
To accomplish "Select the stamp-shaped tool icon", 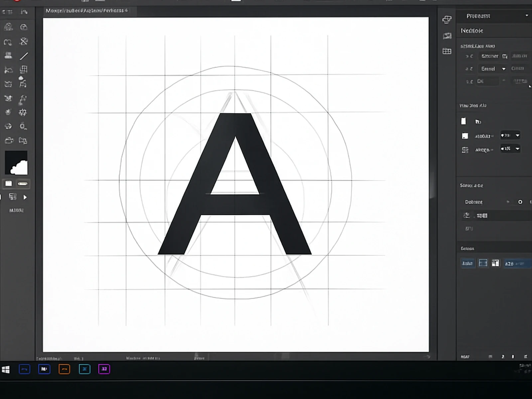I will (8, 55).
